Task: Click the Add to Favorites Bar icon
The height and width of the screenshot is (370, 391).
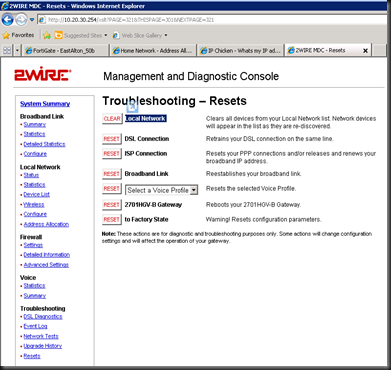Action: click(x=47, y=35)
